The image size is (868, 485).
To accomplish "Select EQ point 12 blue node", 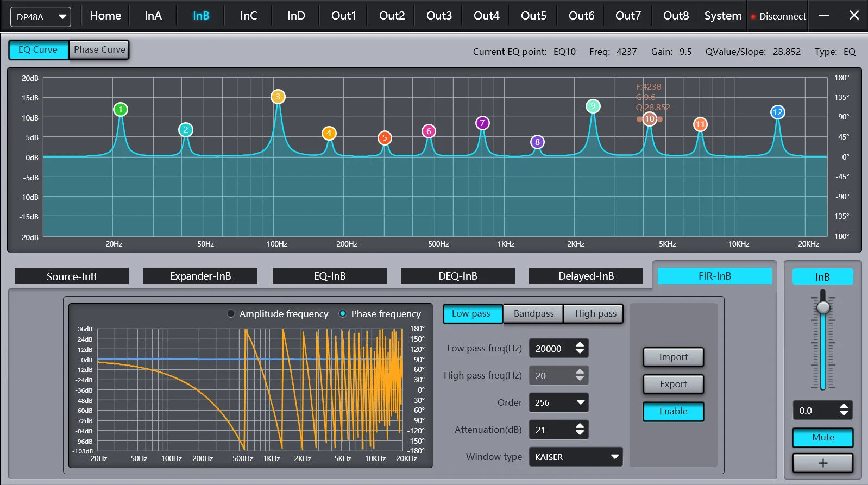I will point(778,112).
